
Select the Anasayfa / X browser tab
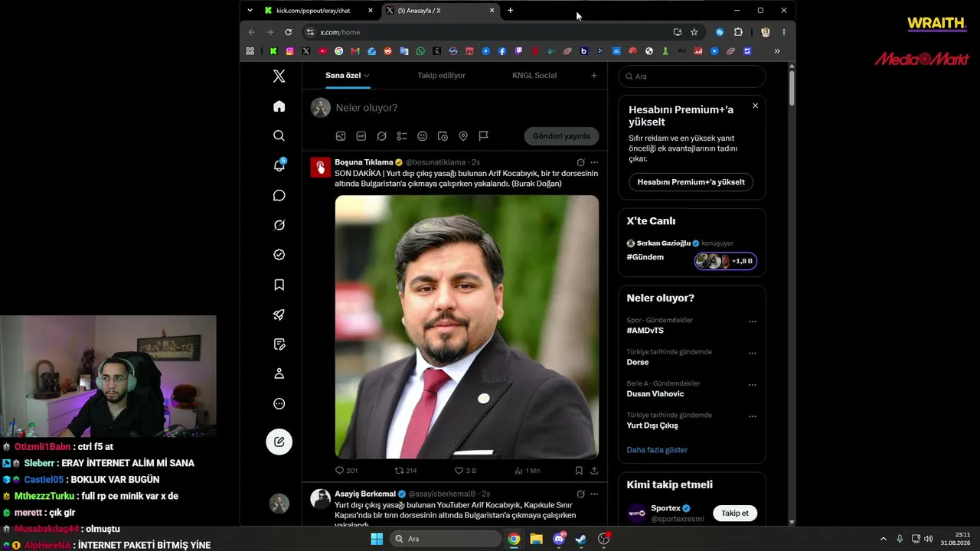(x=440, y=11)
